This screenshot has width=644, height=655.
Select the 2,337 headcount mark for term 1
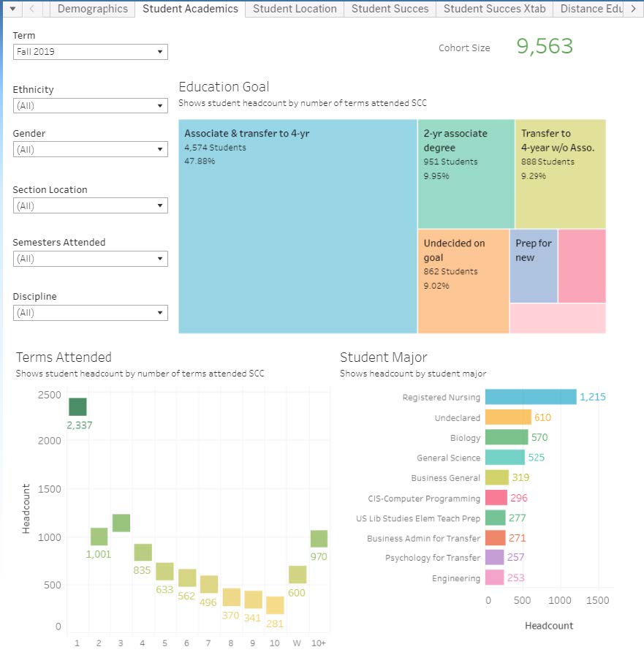tap(77, 407)
